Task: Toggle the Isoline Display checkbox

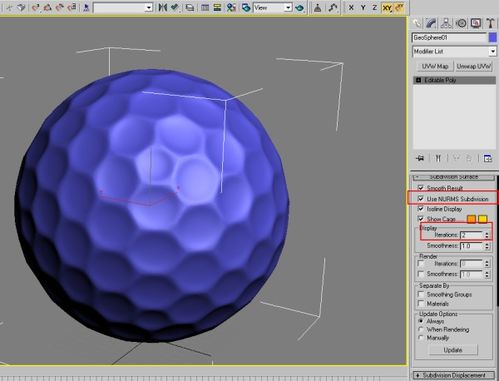Action: (x=421, y=209)
